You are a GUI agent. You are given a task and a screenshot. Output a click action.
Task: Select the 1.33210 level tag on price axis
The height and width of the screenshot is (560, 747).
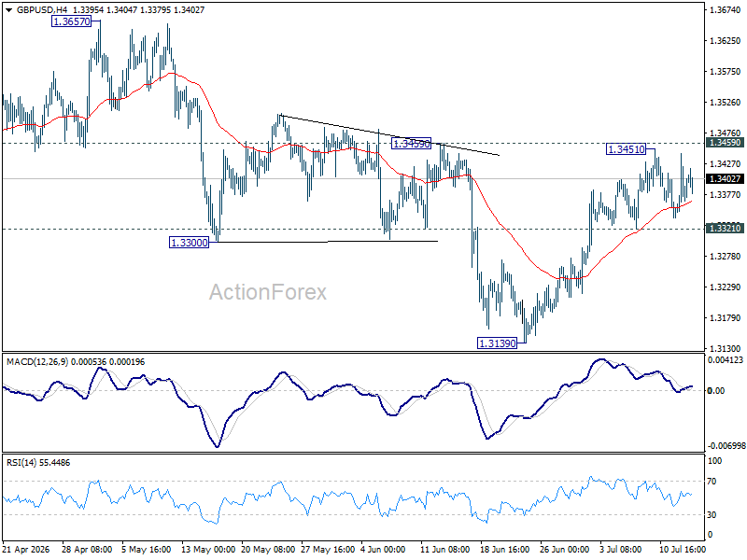(726, 228)
